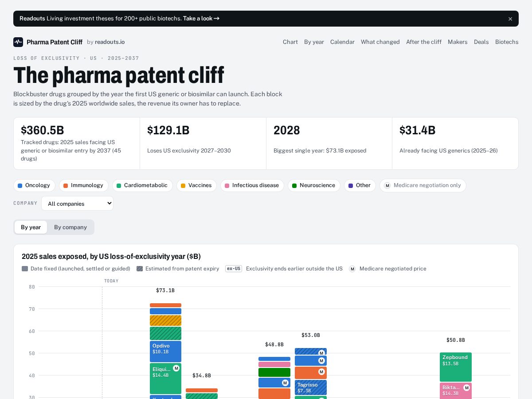
Task: Click the M badge on the Eliquis block
Action: click(176, 368)
